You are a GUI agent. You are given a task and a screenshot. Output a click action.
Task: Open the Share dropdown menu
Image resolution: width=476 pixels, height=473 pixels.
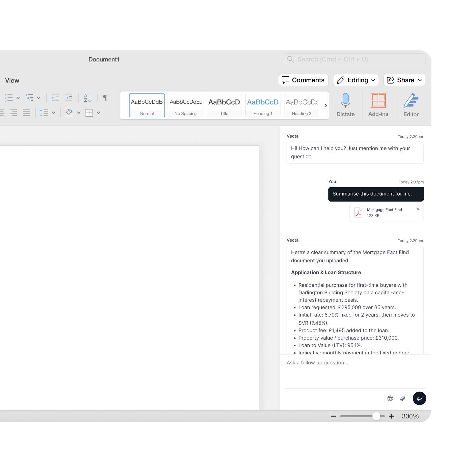(404, 80)
